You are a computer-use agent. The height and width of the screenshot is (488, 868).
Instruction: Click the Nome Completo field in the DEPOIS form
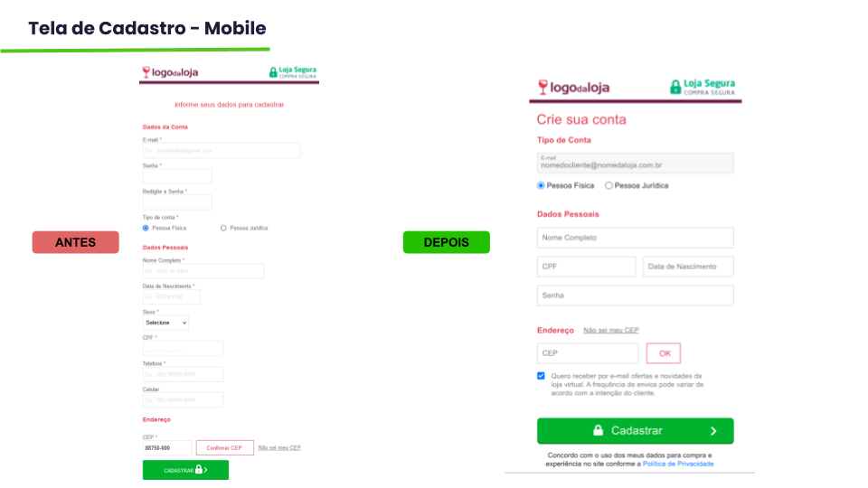point(636,238)
